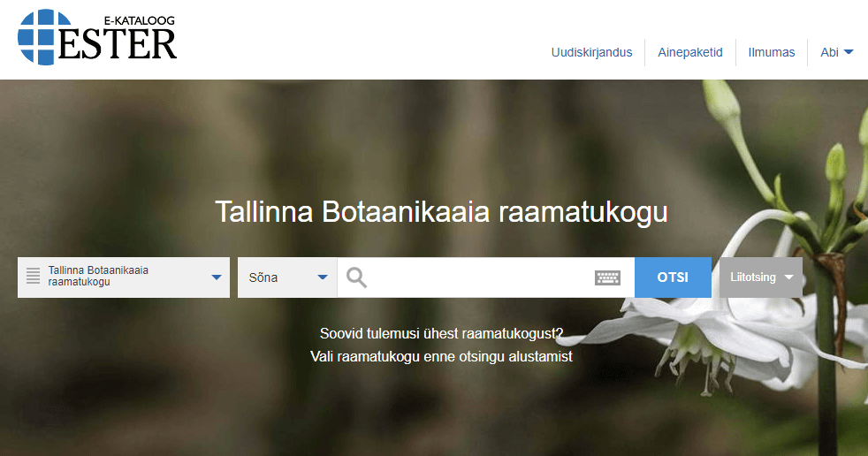This screenshot has height=456, width=868.
Task: Click the ESTER E-kataloog logo
Action: [97, 37]
